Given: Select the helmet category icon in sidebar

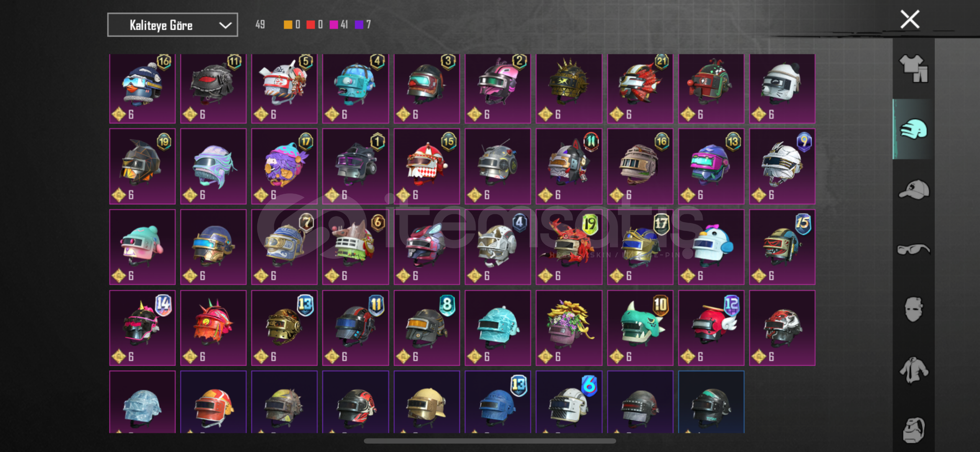Looking at the screenshot, I should coord(914,129).
